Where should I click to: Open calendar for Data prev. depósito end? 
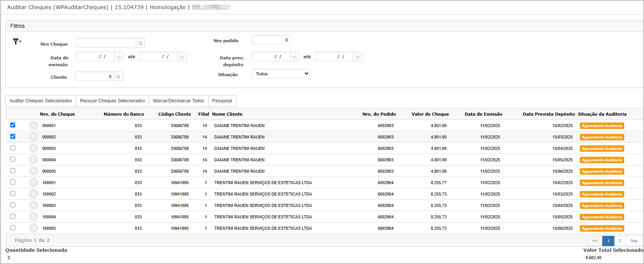pos(358,57)
